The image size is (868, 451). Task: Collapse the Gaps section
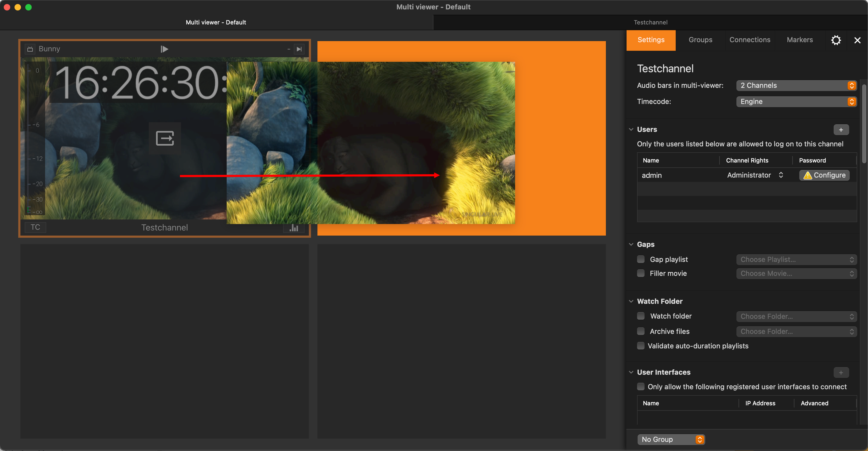pos(631,244)
